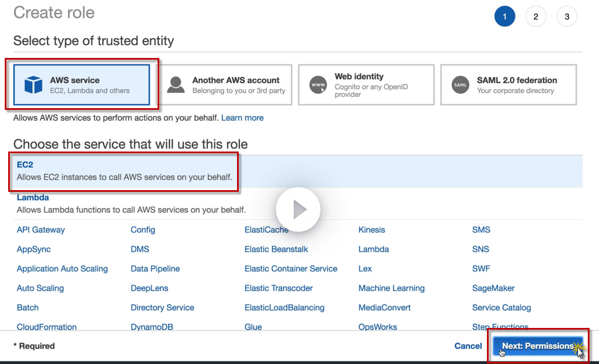
Task: Choose the Another AWS account person icon
Action: pyautogui.click(x=176, y=85)
